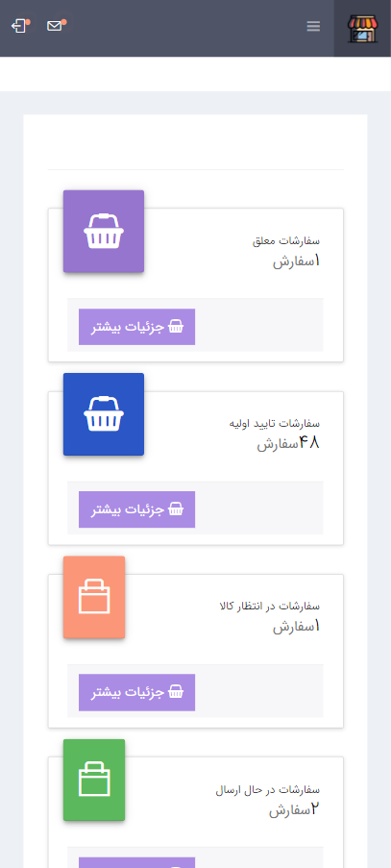Click the ۱ سفارش count under سفارشات معلق
Viewport: 391px width, 868px height.
tap(297, 261)
